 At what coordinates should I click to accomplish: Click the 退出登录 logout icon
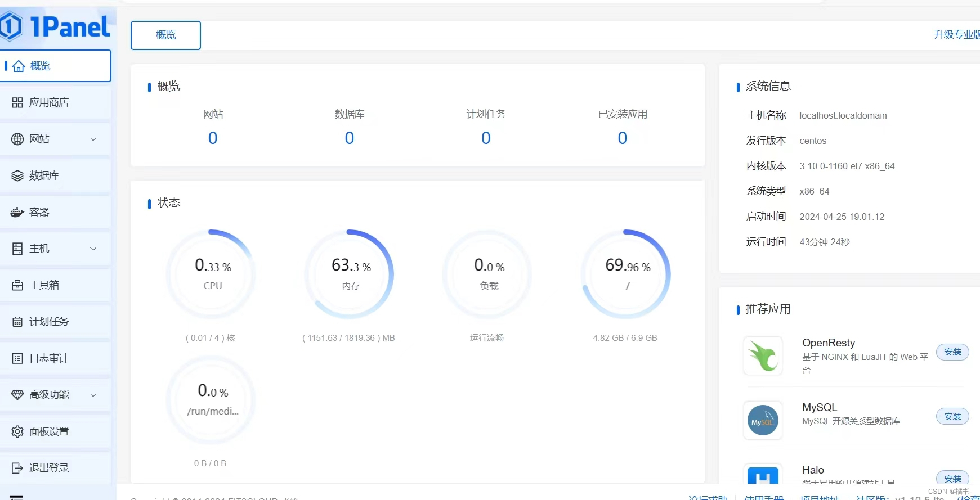coord(17,468)
